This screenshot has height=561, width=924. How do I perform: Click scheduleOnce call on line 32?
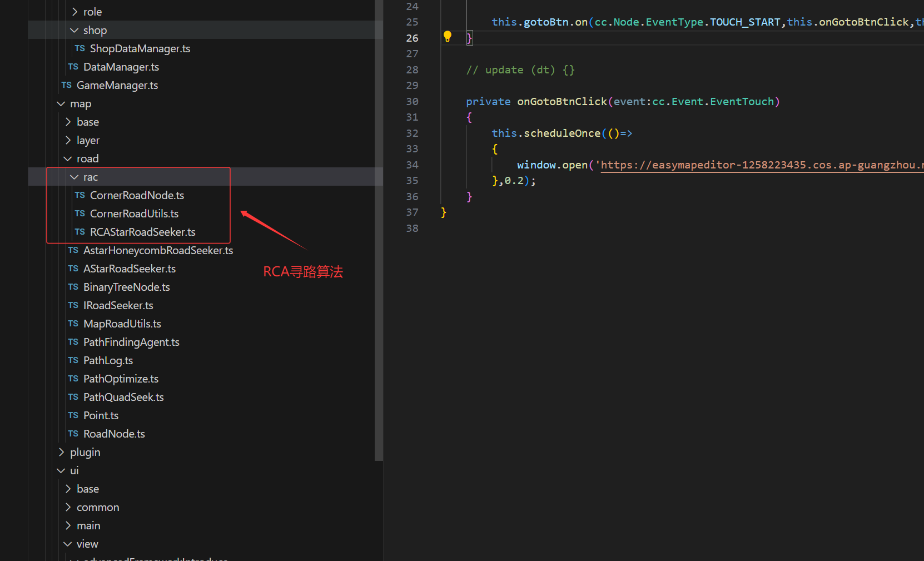pos(562,133)
